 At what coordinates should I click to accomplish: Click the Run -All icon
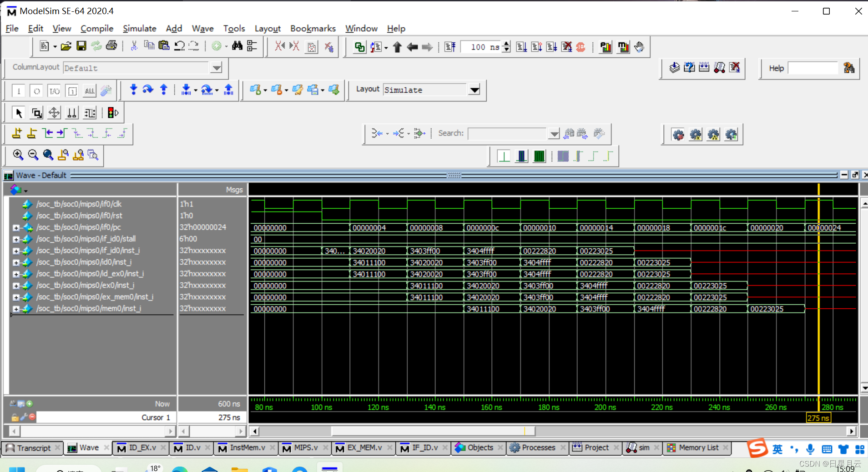click(551, 47)
